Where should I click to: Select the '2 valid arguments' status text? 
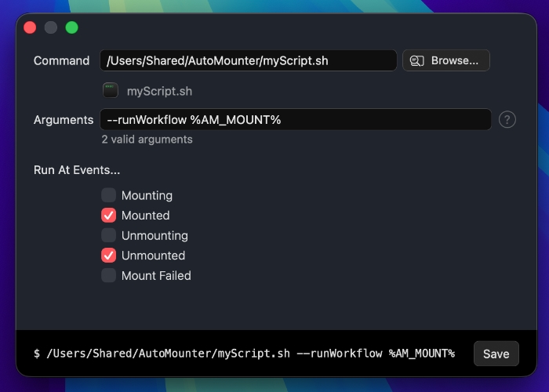coord(147,140)
